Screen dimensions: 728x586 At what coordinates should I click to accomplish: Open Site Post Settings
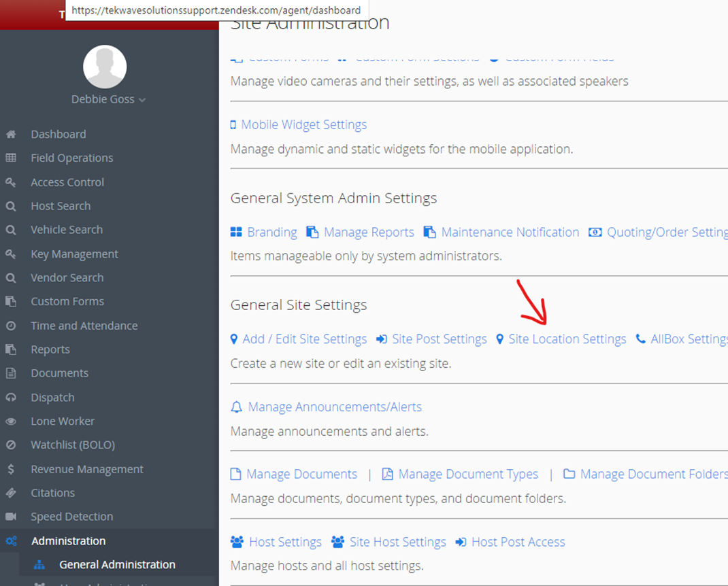439,339
